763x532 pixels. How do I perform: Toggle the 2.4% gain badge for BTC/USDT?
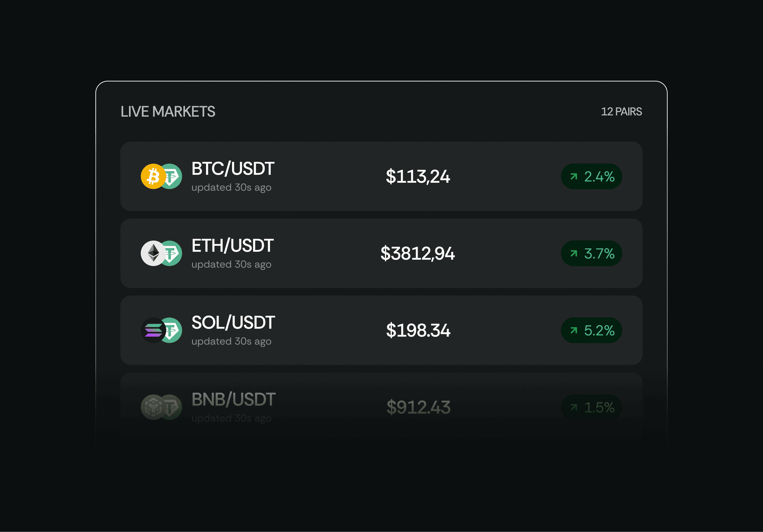[x=592, y=176]
